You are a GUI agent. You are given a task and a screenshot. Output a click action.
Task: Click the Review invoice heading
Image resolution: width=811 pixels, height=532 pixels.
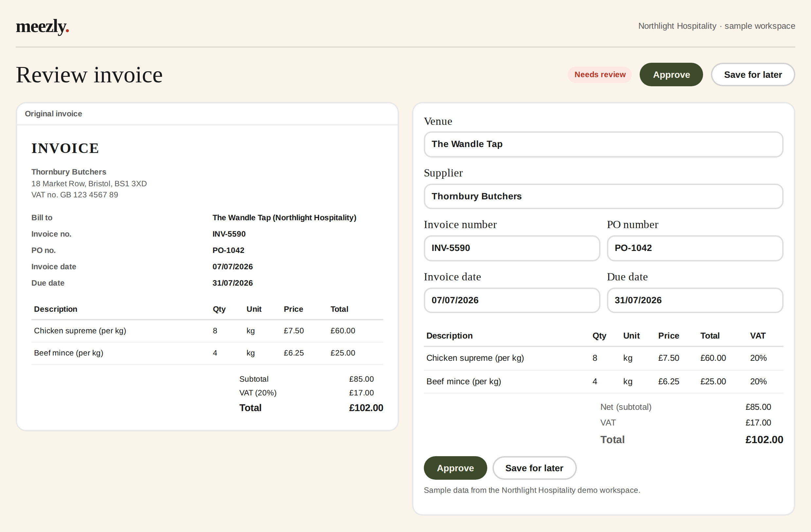[89, 75]
